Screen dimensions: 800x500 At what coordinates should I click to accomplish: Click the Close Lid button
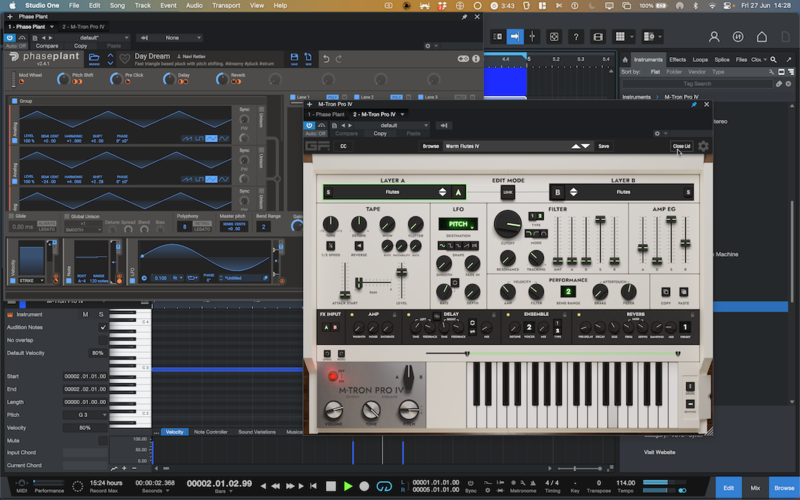681,146
